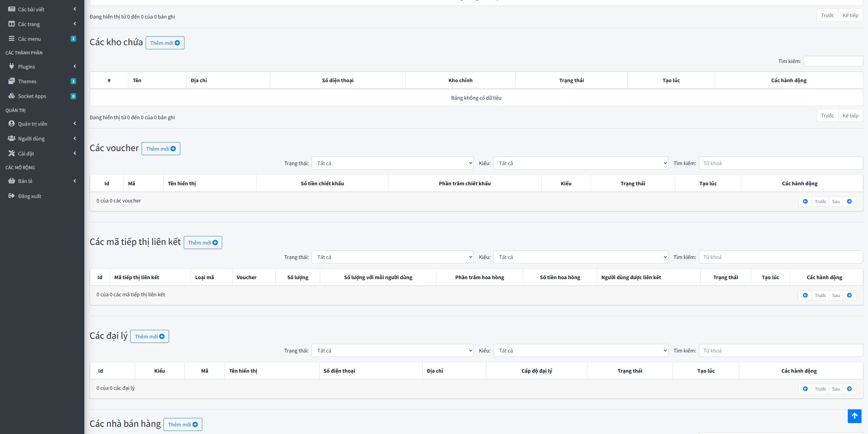Click the Socket Apps cubes icon

pyautogui.click(x=12, y=96)
